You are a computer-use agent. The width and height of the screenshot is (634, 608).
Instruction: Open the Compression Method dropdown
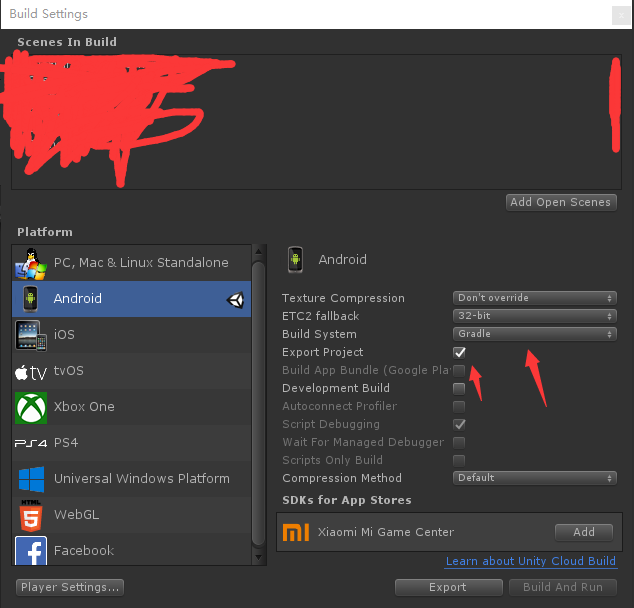[x=535, y=478]
